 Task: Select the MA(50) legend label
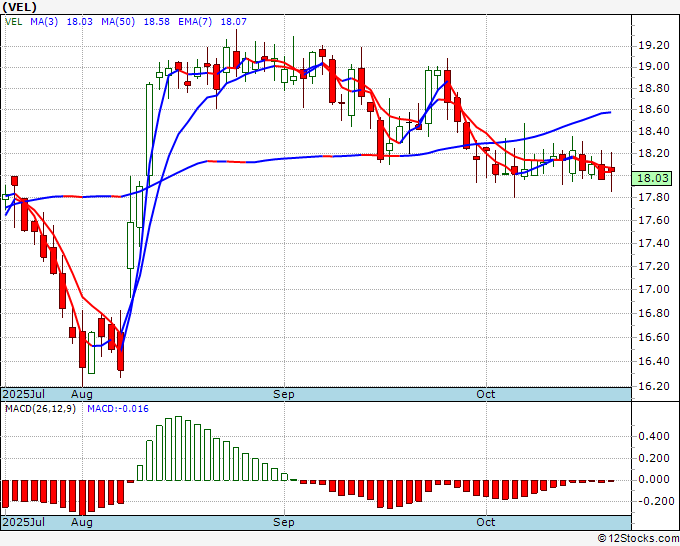click(x=118, y=22)
